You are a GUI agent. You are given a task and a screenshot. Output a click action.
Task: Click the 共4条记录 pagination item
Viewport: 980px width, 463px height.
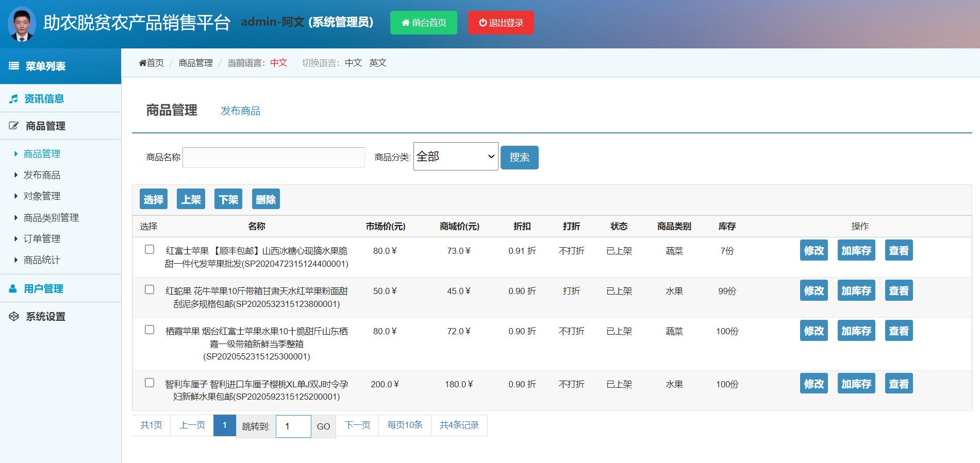point(459,425)
